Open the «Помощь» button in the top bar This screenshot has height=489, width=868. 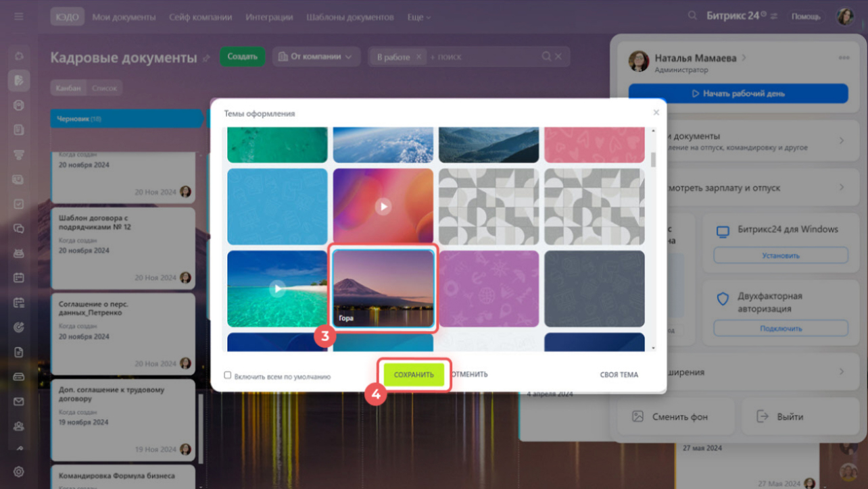pos(806,16)
